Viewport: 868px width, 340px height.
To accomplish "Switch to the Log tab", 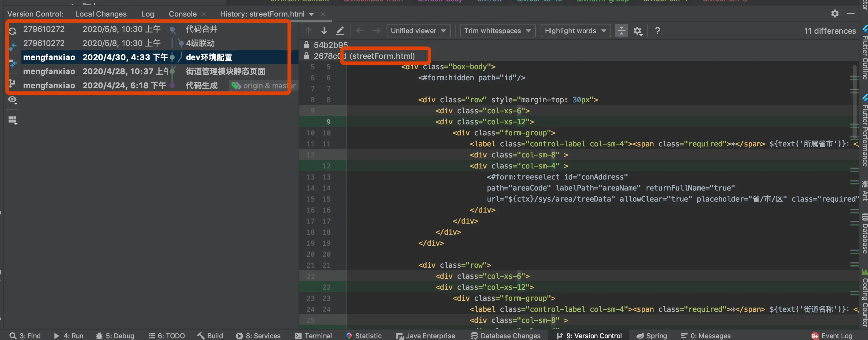I will (147, 14).
